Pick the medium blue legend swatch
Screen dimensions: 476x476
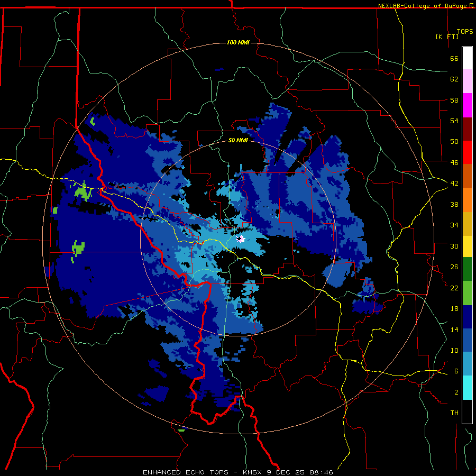pos(467,340)
